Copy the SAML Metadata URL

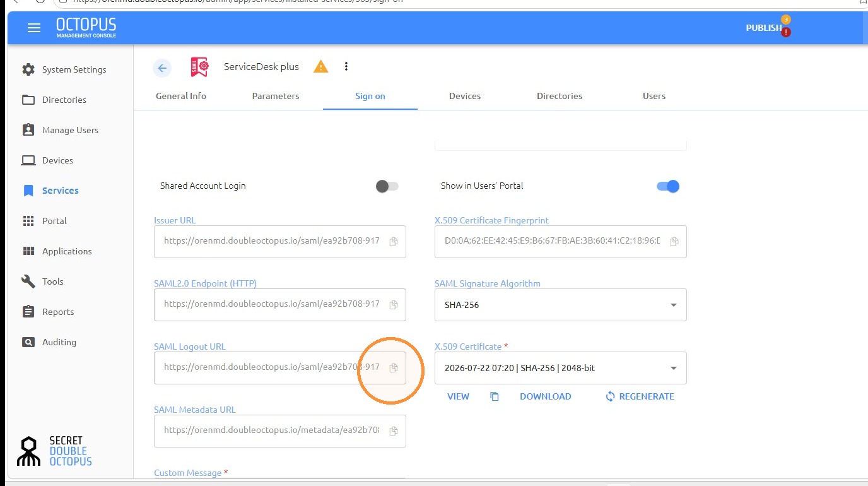(394, 430)
